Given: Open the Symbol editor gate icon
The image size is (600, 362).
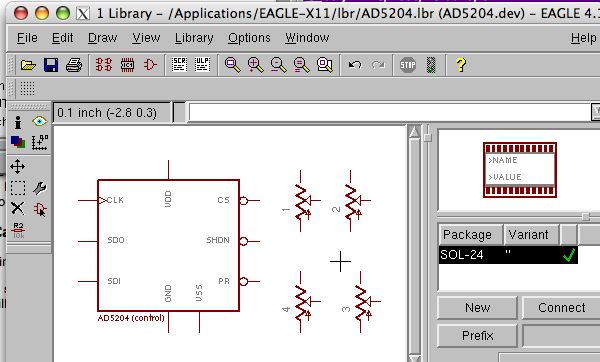Looking at the screenshot, I should coord(150,65).
